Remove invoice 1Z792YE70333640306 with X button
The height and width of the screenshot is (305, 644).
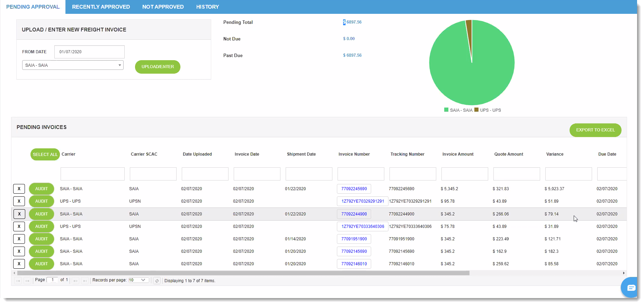coord(19,227)
